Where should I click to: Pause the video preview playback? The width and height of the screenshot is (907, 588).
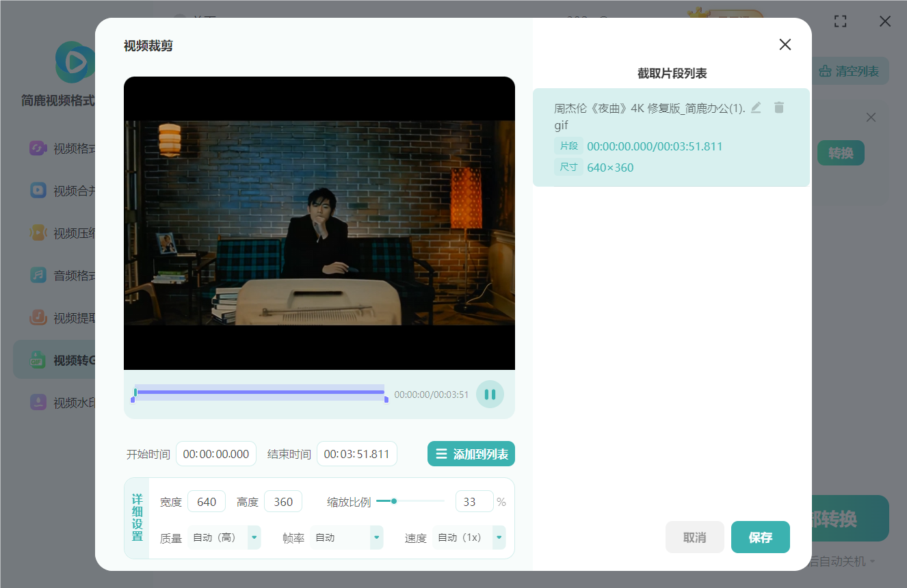point(490,395)
